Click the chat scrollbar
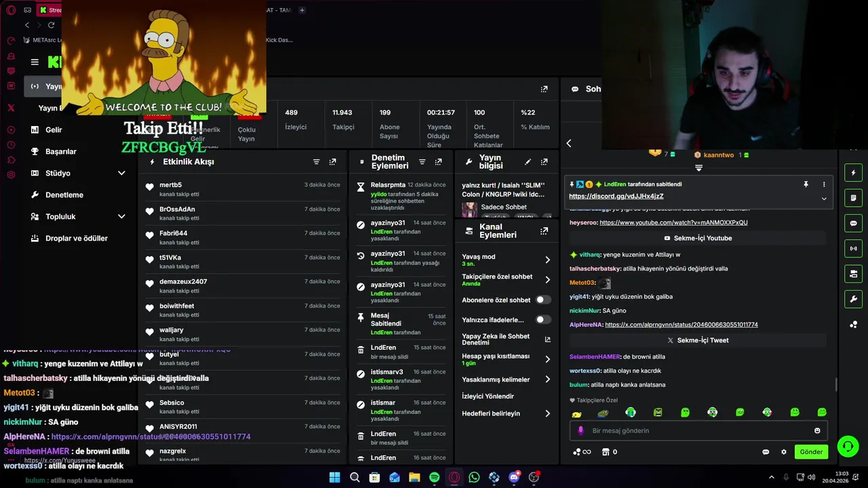868x488 pixels. pos(836,385)
